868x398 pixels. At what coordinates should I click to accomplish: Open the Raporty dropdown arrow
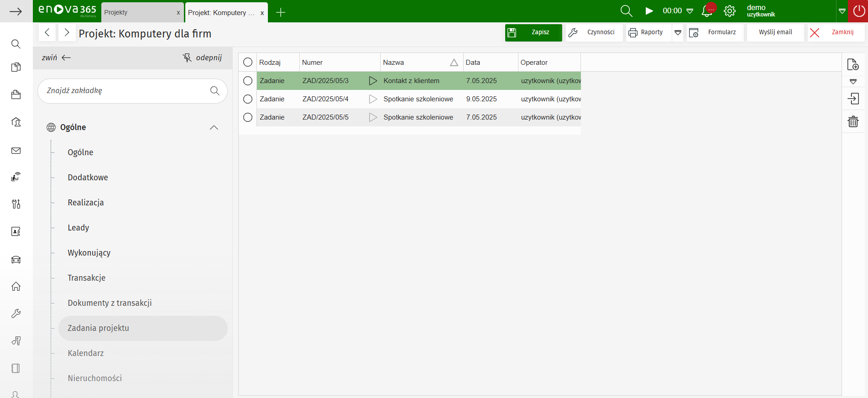tap(678, 32)
